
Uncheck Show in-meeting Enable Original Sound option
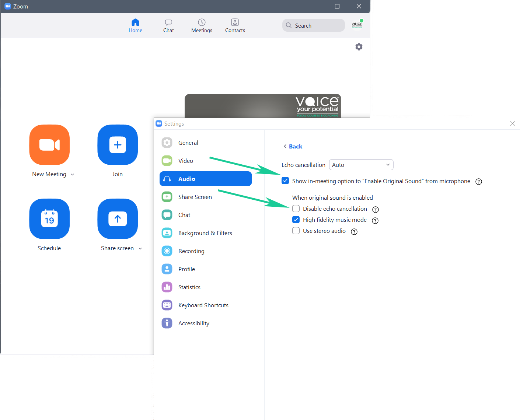(285, 181)
